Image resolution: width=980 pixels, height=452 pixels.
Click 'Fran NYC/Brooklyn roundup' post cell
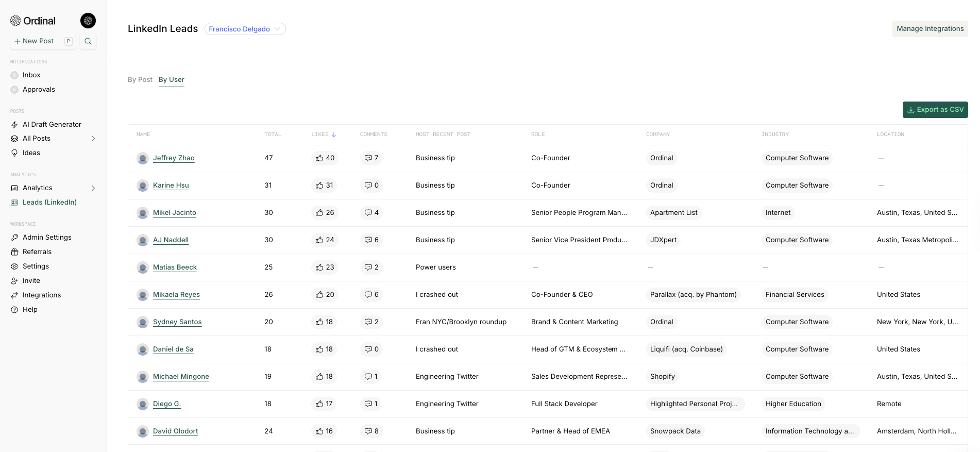pos(461,322)
